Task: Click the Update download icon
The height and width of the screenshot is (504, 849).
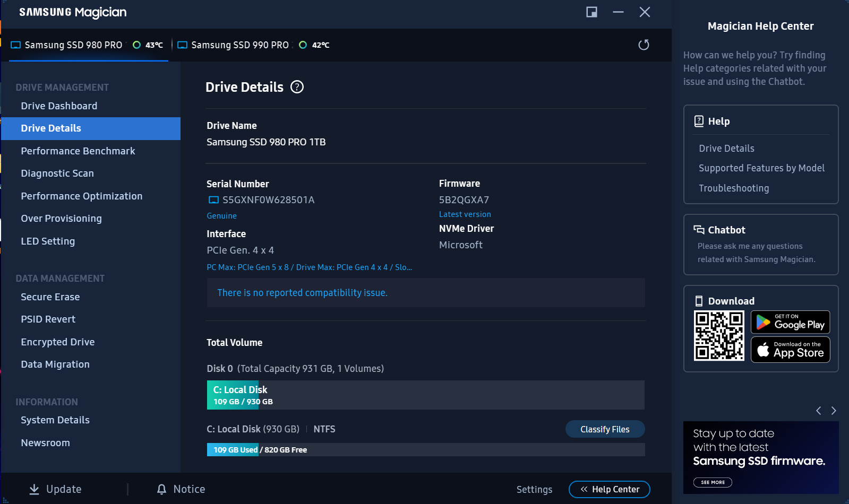Action: [34, 489]
